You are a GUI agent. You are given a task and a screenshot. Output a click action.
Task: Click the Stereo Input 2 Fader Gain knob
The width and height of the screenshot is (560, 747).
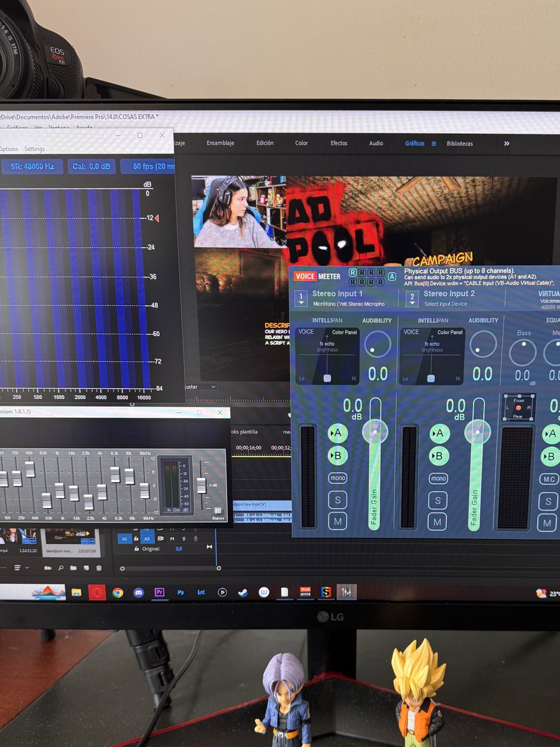point(478,431)
